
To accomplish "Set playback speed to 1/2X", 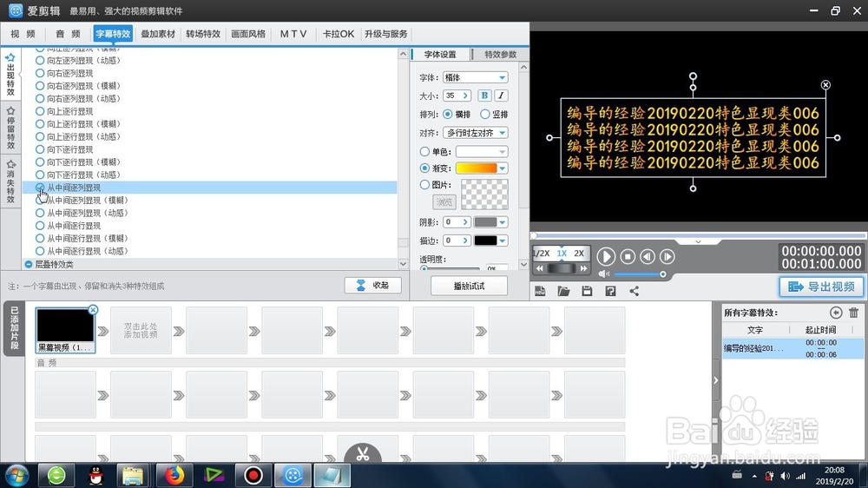I will [x=542, y=254].
